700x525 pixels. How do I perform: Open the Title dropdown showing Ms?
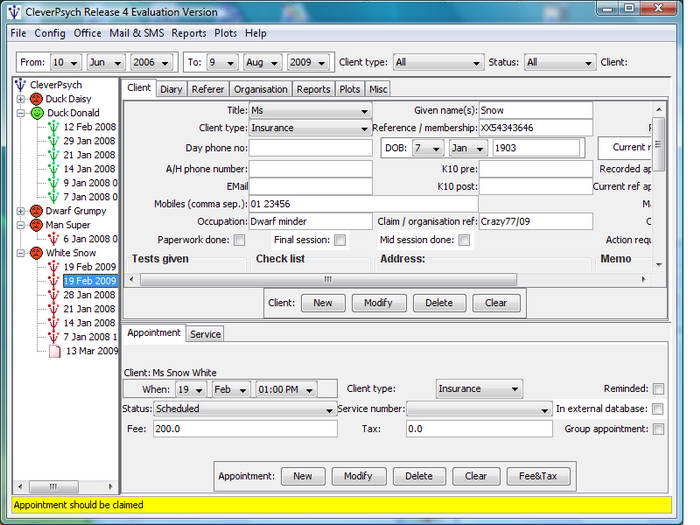click(x=311, y=111)
